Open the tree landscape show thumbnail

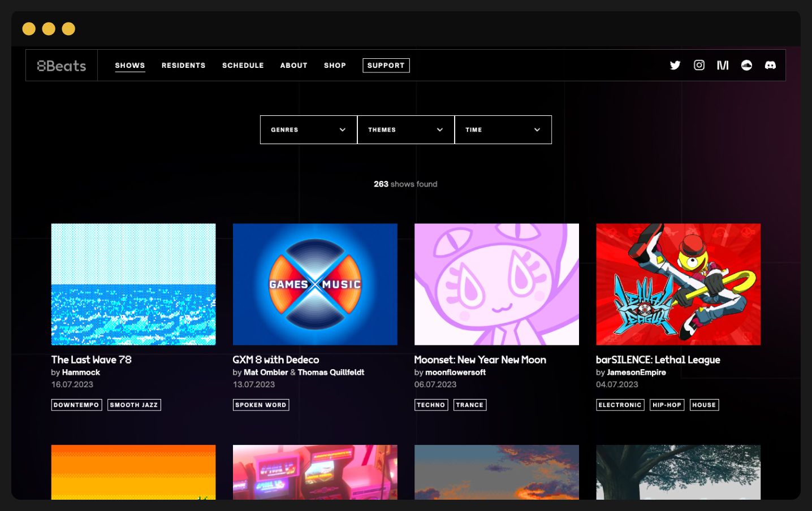click(678, 472)
